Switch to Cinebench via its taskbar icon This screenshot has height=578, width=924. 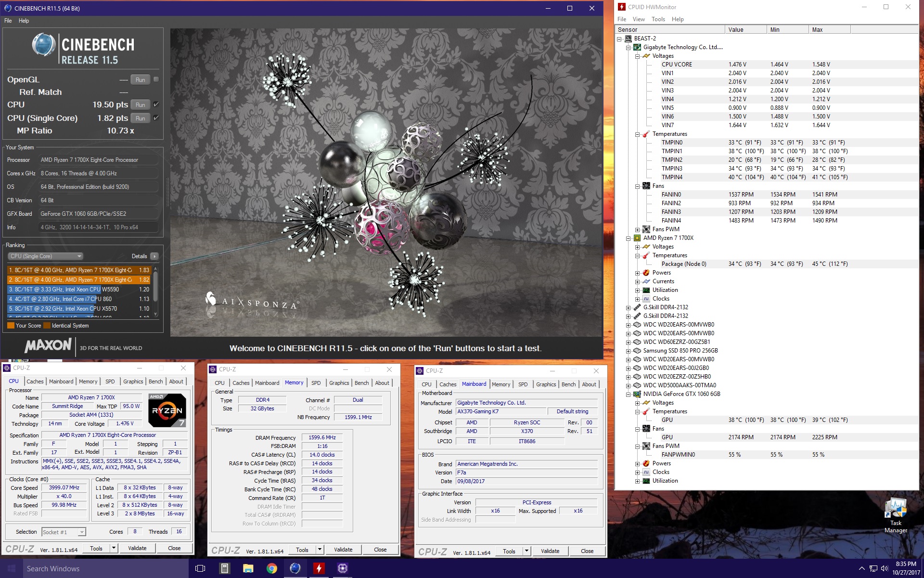tap(295, 568)
